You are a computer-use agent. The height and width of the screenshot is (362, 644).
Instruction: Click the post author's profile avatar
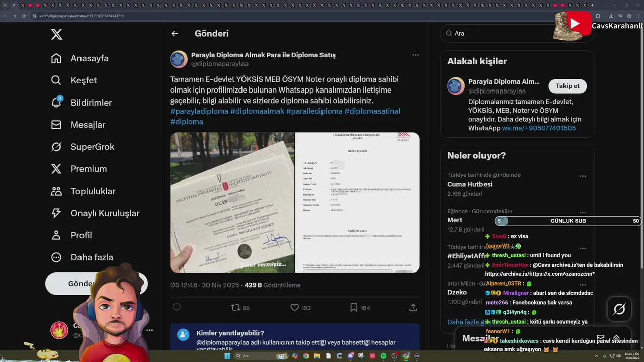point(179,59)
